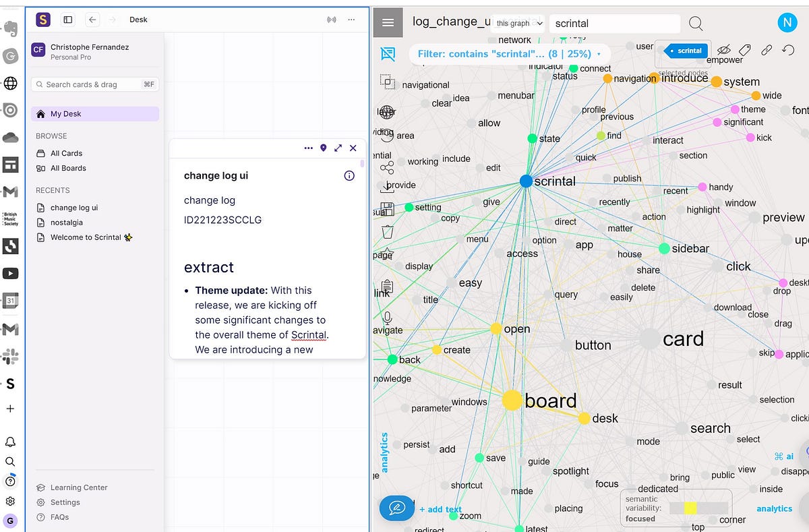
Task: Select My Desk in Scrintal sidebar
Action: tap(95, 114)
